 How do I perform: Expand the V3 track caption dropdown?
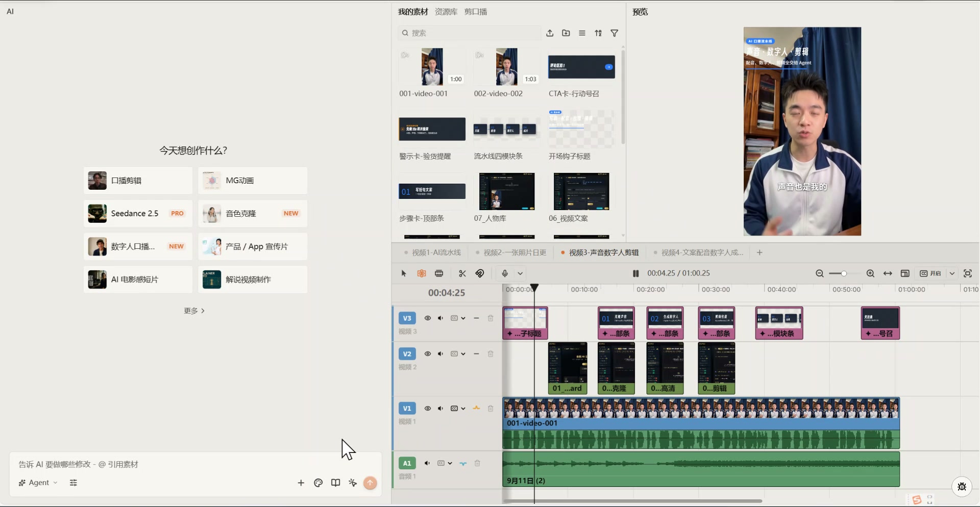point(463,318)
